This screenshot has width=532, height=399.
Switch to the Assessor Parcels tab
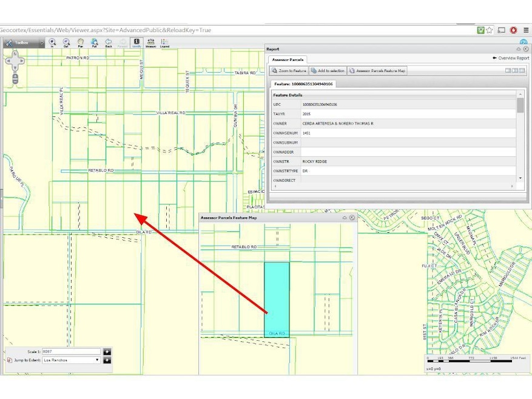[288, 59]
